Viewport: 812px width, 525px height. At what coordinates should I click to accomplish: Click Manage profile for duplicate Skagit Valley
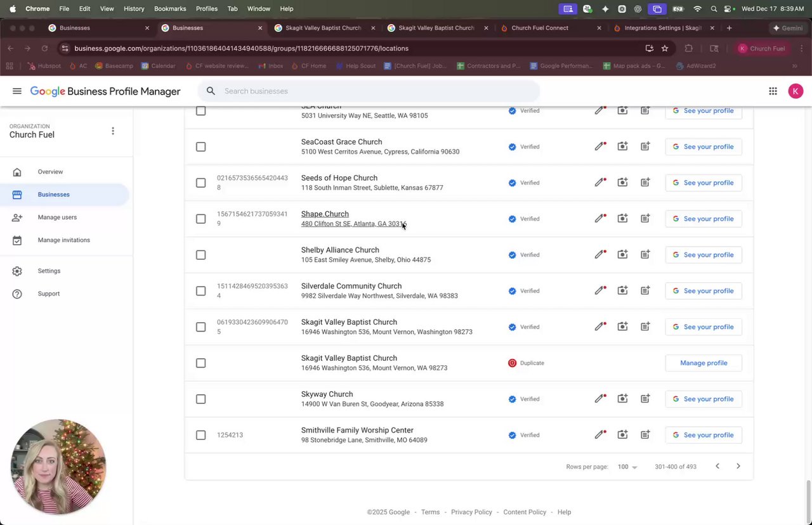pyautogui.click(x=704, y=363)
